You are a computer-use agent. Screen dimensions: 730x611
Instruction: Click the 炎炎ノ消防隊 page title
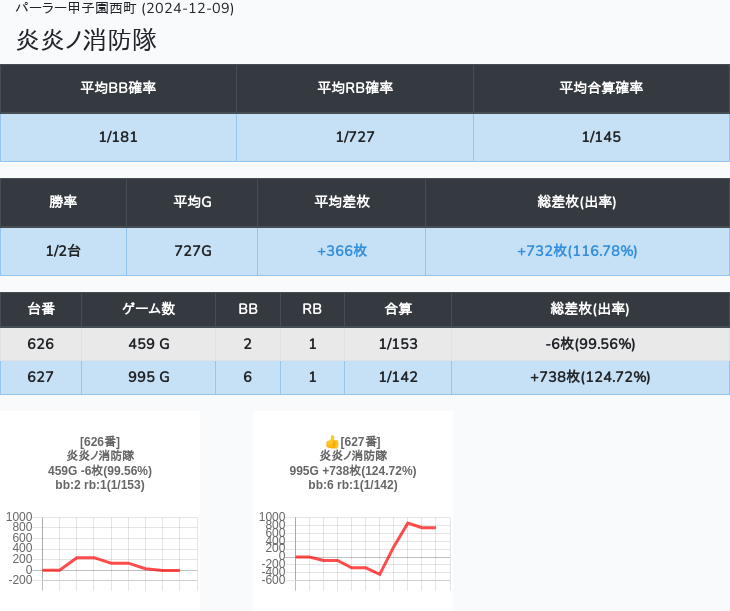(86, 40)
